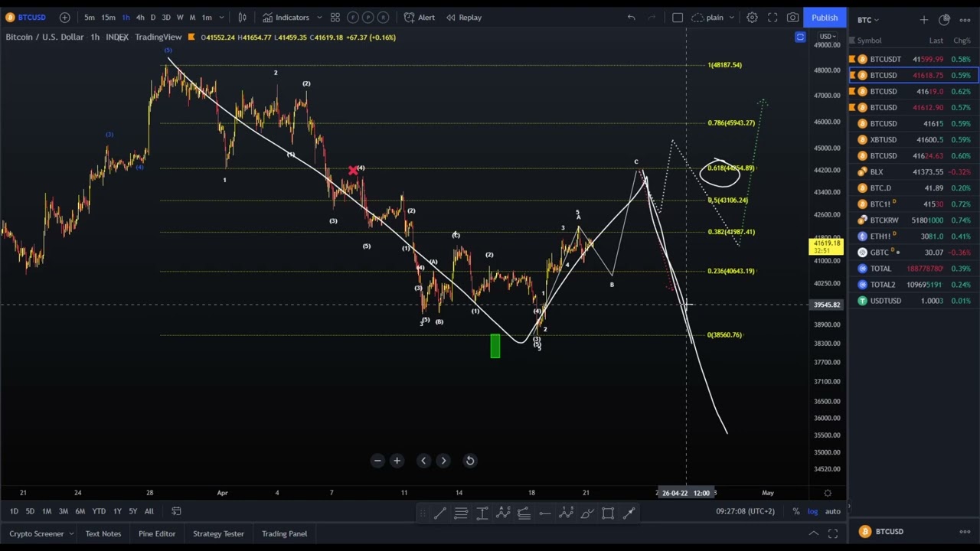The height and width of the screenshot is (551, 980).
Task: Open the Text Notes tab
Action: (103, 533)
